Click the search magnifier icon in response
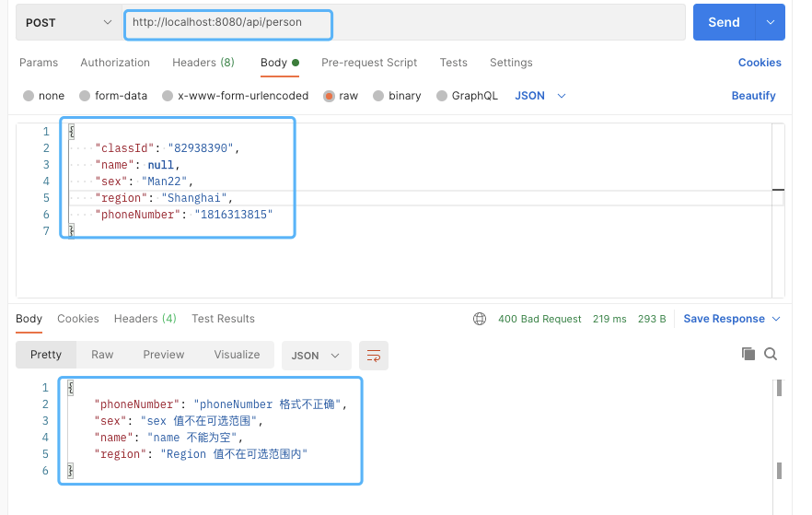 [x=771, y=355]
